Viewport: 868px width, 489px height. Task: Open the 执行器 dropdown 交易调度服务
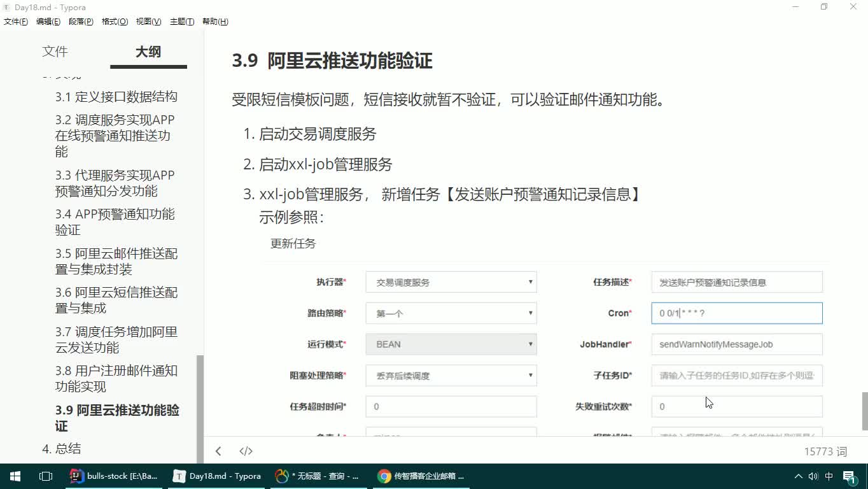click(x=451, y=282)
